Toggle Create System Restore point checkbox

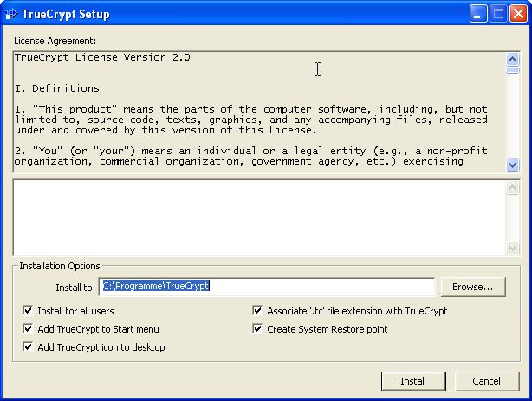tap(257, 329)
